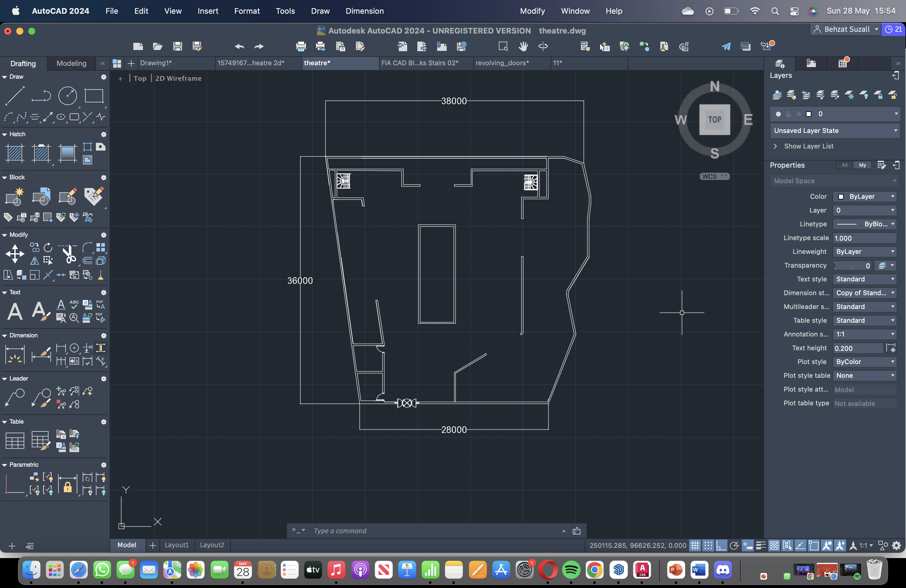Select the Circle draw tool
This screenshot has height=588, width=906.
tap(67, 96)
